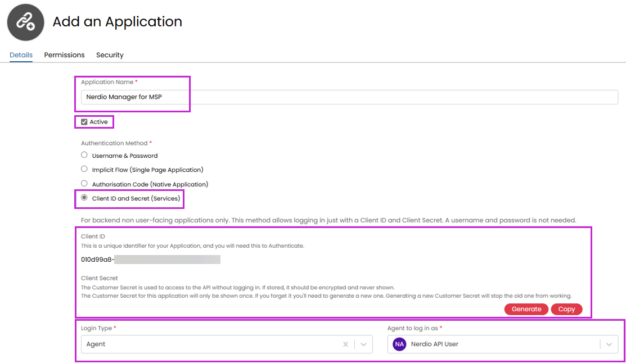Go to the Security tab
This screenshot has width=626, height=364.
110,55
